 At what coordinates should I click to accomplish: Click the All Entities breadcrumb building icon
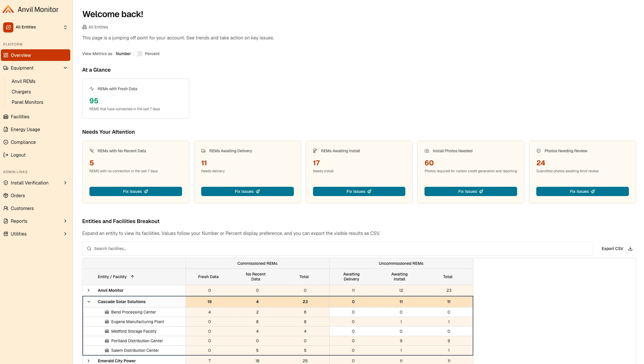click(84, 27)
